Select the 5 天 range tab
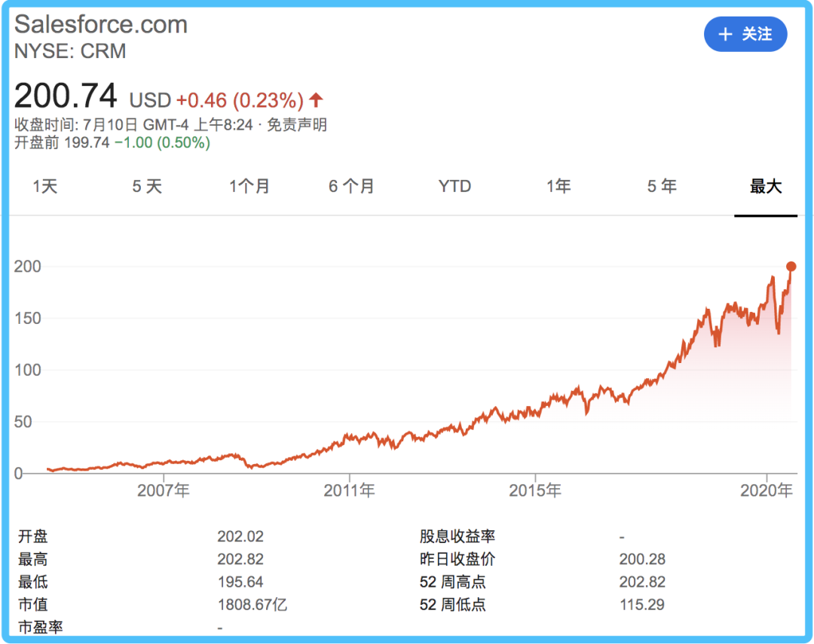The image size is (814, 644). 148,186
